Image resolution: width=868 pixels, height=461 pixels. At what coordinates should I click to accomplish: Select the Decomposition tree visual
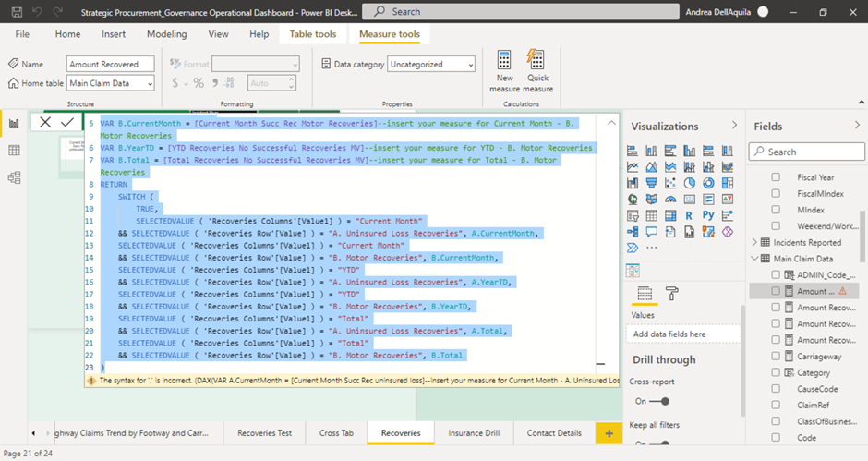[633, 232]
